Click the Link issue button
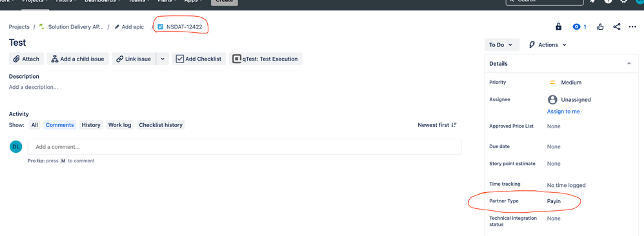The width and height of the screenshot is (644, 236). click(x=134, y=59)
